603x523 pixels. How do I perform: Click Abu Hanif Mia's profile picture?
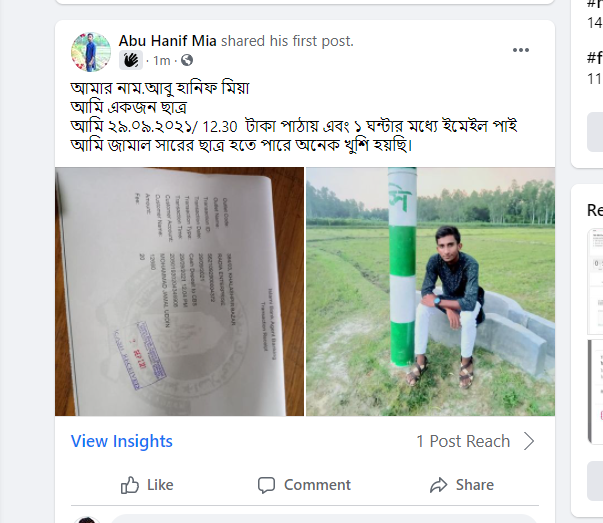pos(90,51)
